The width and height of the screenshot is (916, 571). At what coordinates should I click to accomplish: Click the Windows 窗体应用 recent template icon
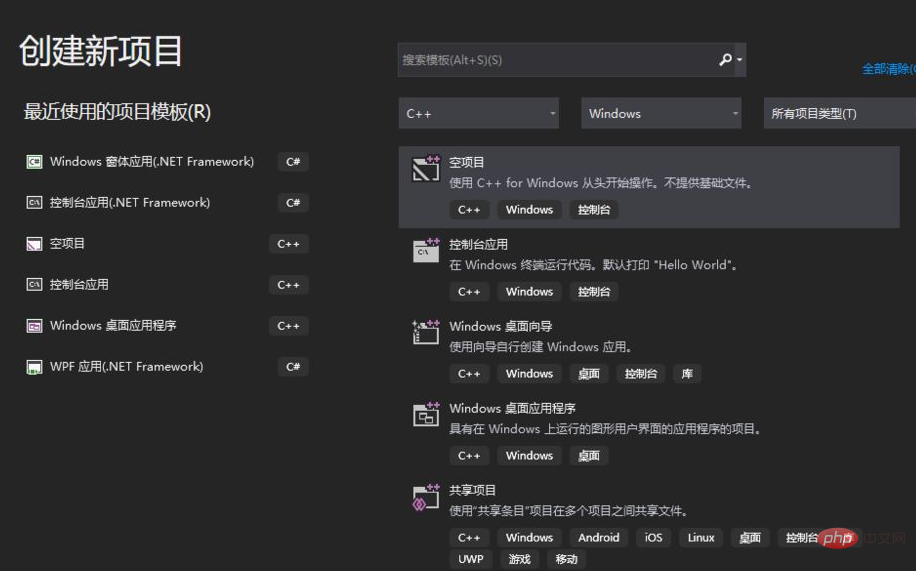tap(34, 162)
